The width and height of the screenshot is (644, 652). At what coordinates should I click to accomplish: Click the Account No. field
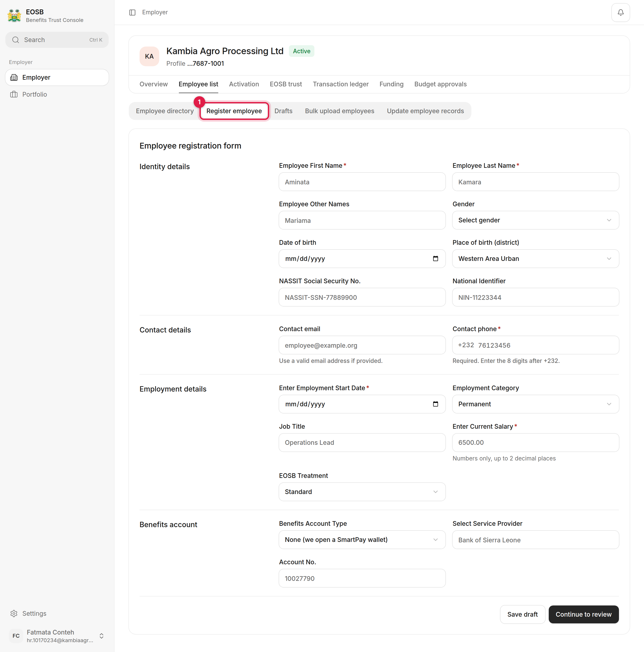[362, 578]
